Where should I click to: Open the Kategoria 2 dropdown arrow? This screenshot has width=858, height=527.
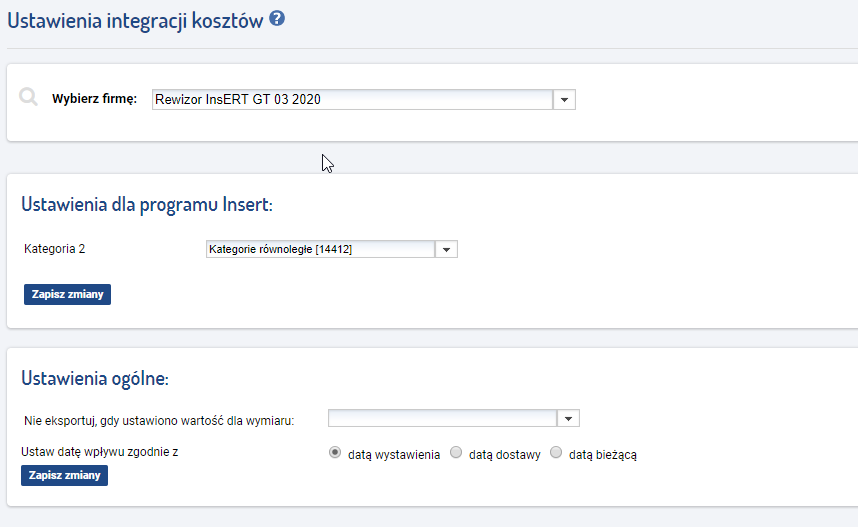pyautogui.click(x=447, y=250)
